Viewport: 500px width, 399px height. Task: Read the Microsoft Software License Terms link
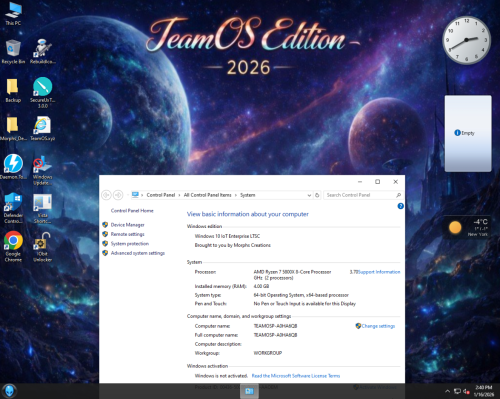point(296,376)
